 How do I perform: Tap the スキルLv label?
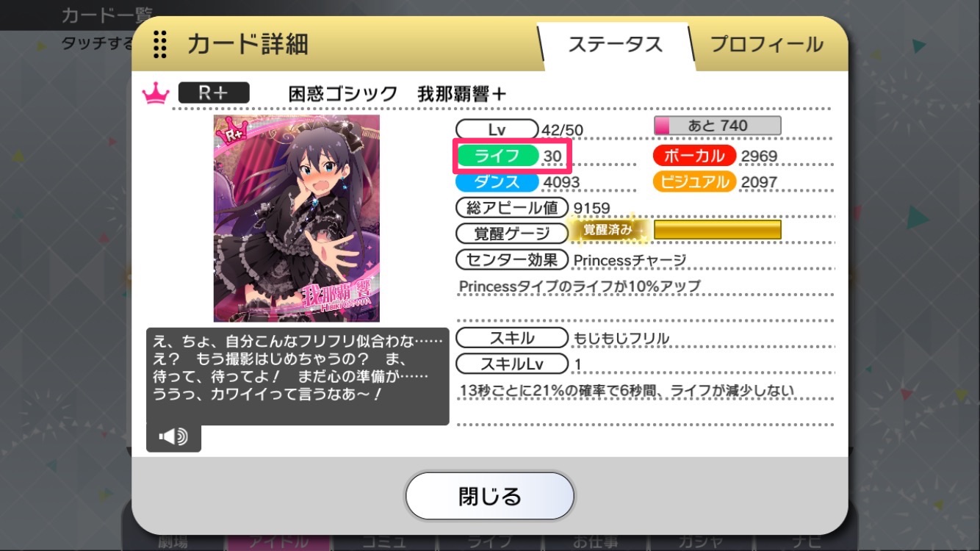(512, 364)
